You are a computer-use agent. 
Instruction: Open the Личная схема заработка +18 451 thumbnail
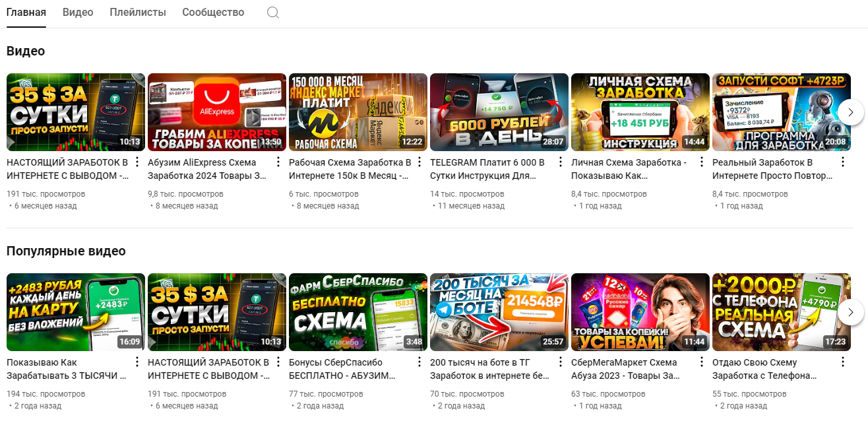coord(640,112)
